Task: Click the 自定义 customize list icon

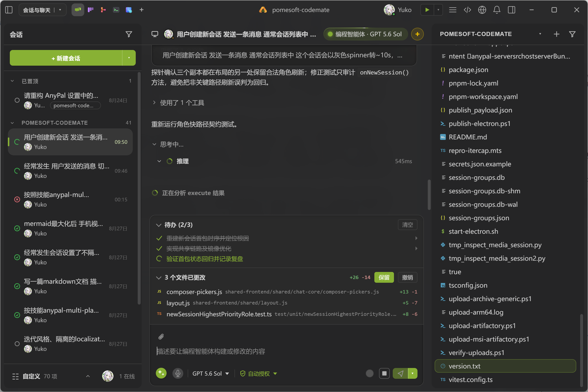Action: (x=15, y=376)
